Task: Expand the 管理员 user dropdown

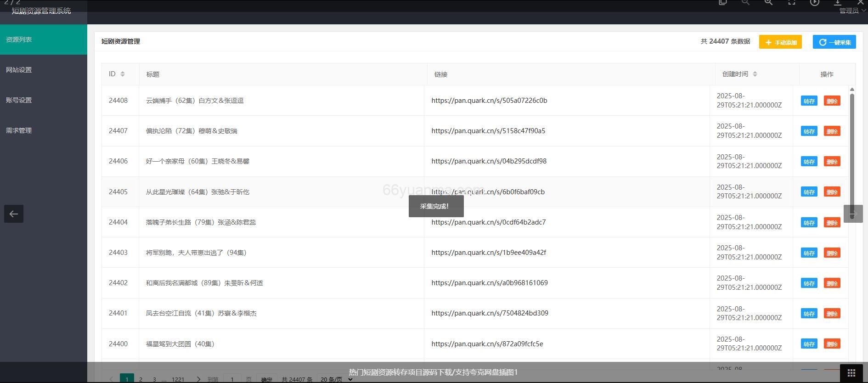Action: (x=851, y=11)
